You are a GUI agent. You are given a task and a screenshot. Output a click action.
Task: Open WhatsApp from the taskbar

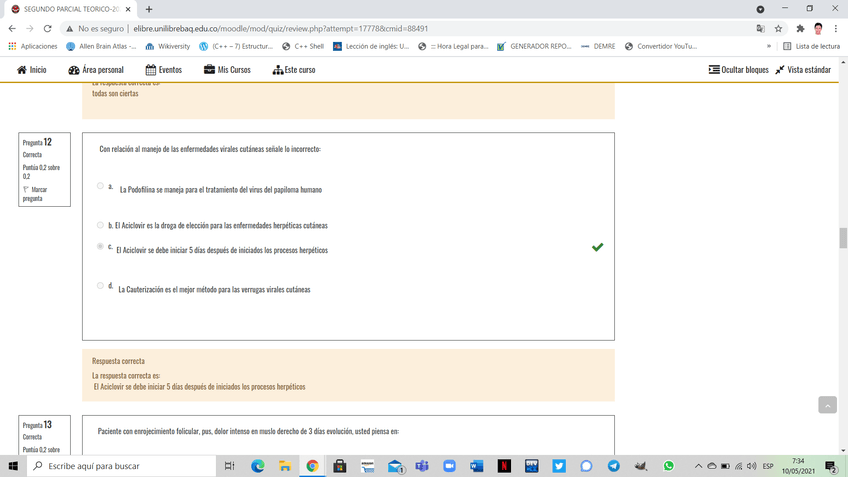pos(668,466)
